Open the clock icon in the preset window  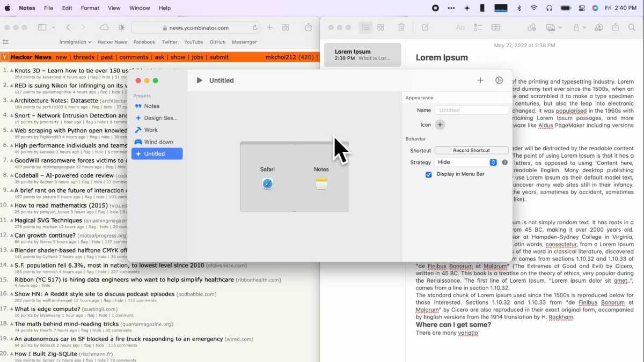499,80
